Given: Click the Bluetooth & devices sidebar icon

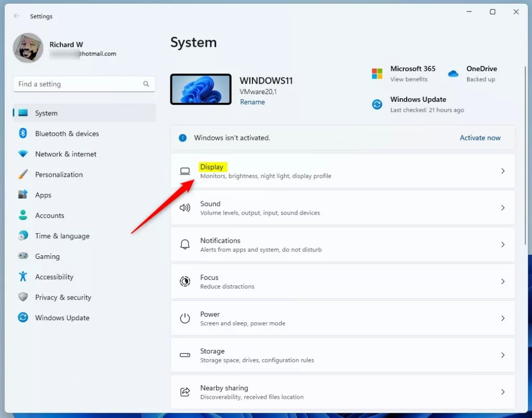Looking at the screenshot, I should point(23,134).
